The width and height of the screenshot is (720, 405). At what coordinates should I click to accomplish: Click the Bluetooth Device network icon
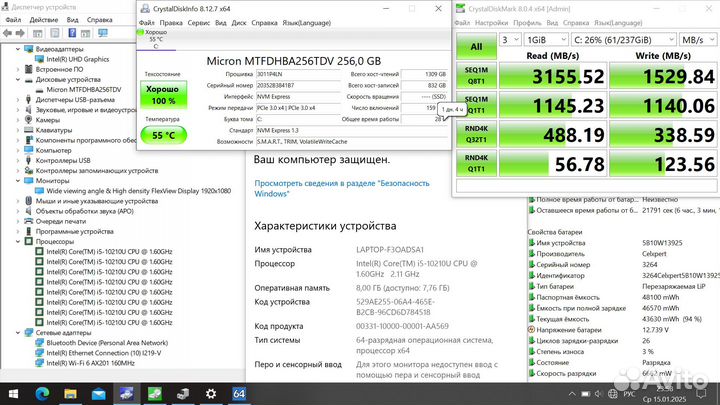click(39, 343)
